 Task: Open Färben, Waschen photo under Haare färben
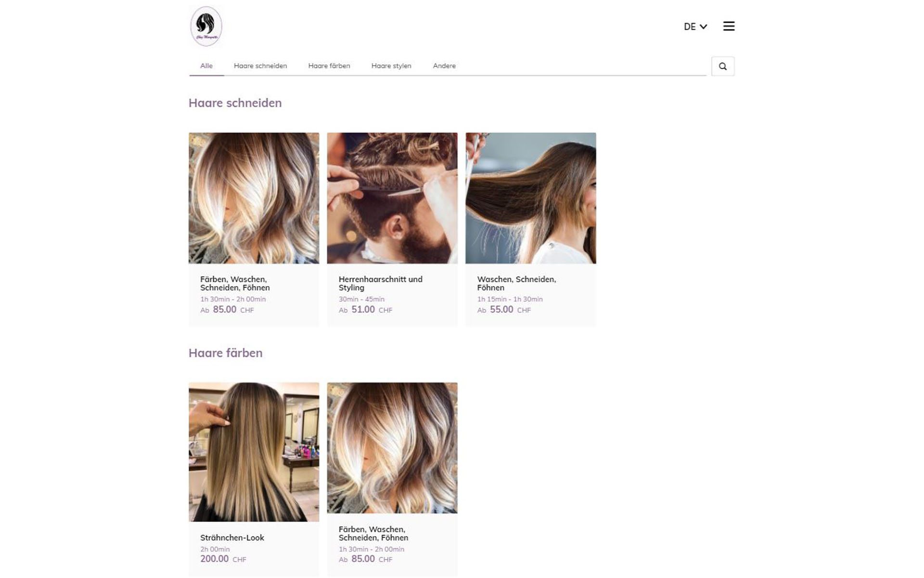392,448
